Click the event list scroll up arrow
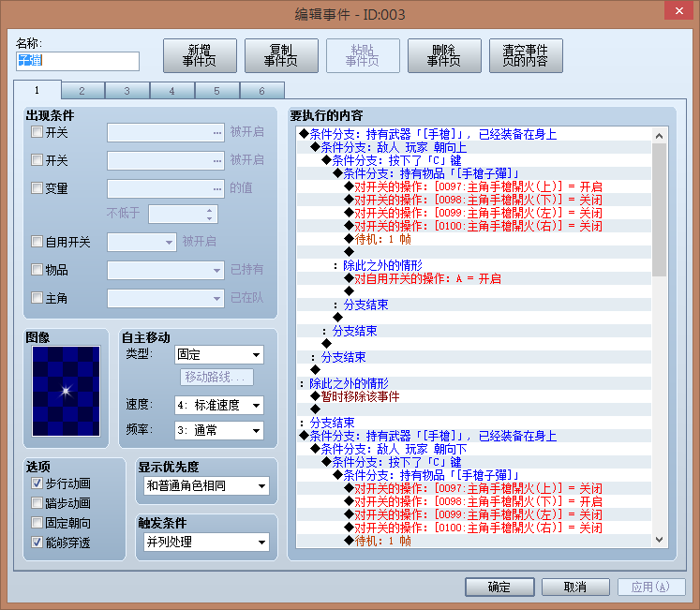The width and height of the screenshot is (700, 610). coord(659,135)
